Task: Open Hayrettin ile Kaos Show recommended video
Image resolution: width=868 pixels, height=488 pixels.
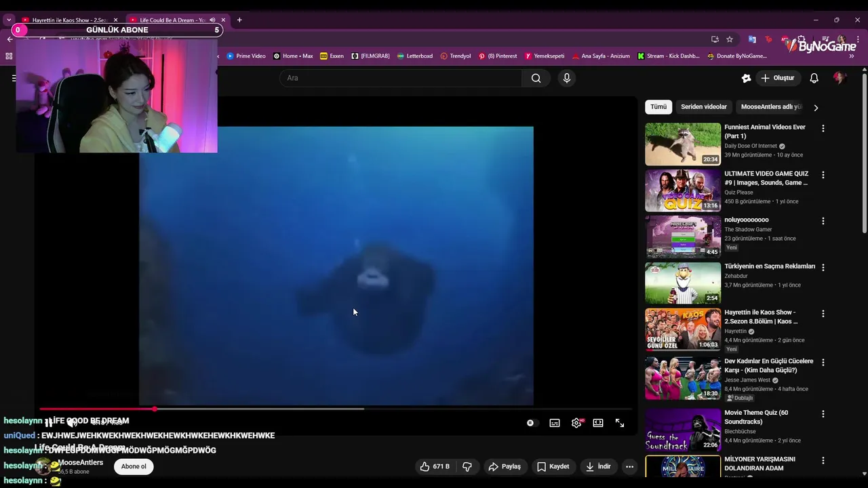Action: pyautogui.click(x=683, y=329)
